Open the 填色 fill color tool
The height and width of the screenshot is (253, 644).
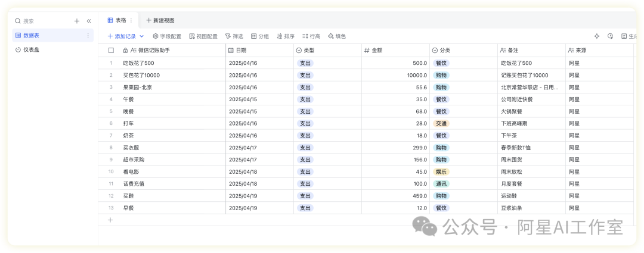click(x=337, y=36)
